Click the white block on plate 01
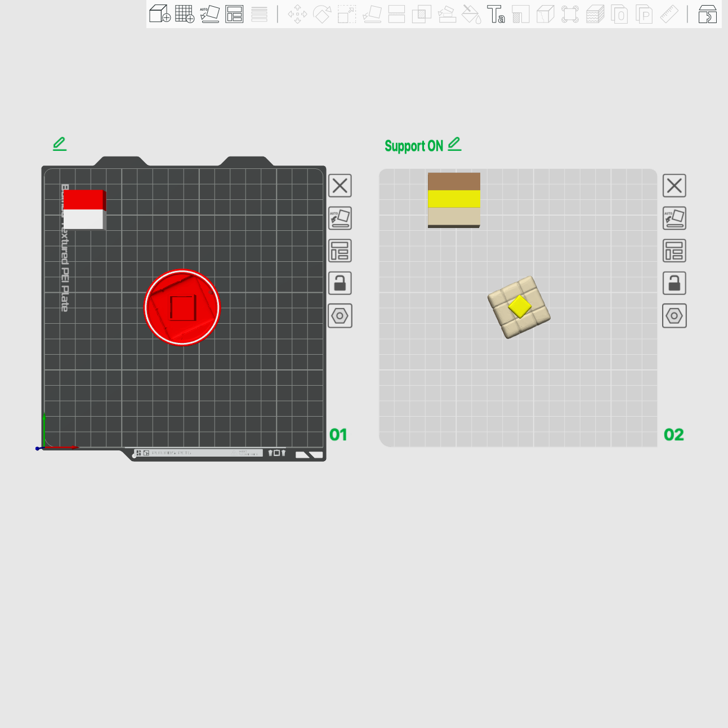Screen dimensions: 728x728 84,220
